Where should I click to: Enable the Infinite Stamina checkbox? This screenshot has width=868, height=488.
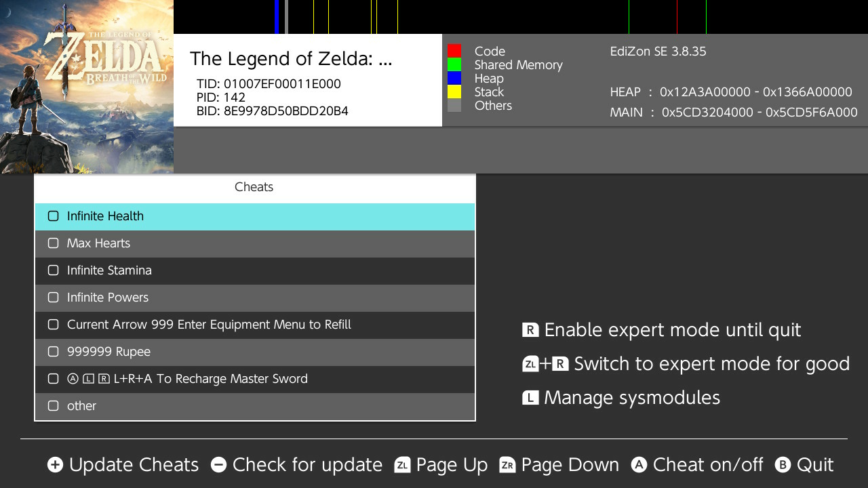54,270
